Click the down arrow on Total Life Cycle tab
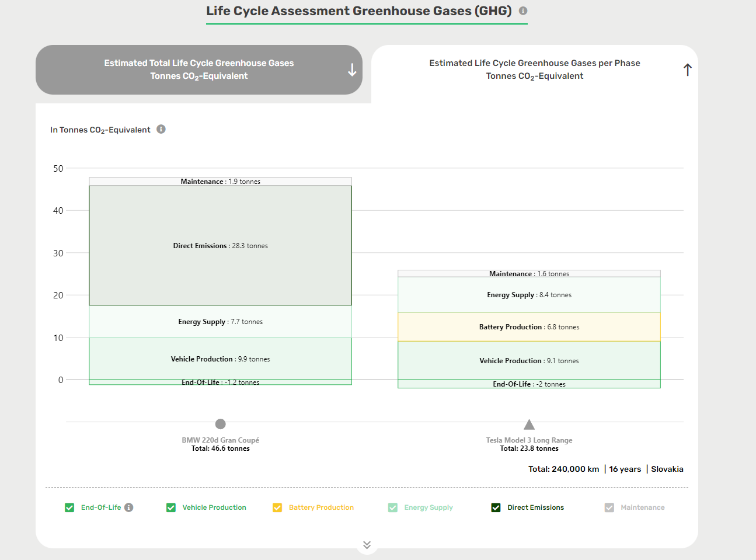756x560 pixels. pyautogui.click(x=352, y=70)
